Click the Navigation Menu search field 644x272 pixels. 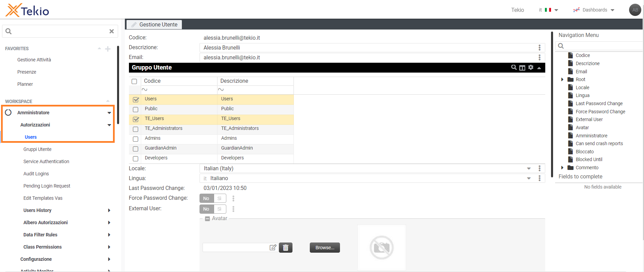click(601, 46)
